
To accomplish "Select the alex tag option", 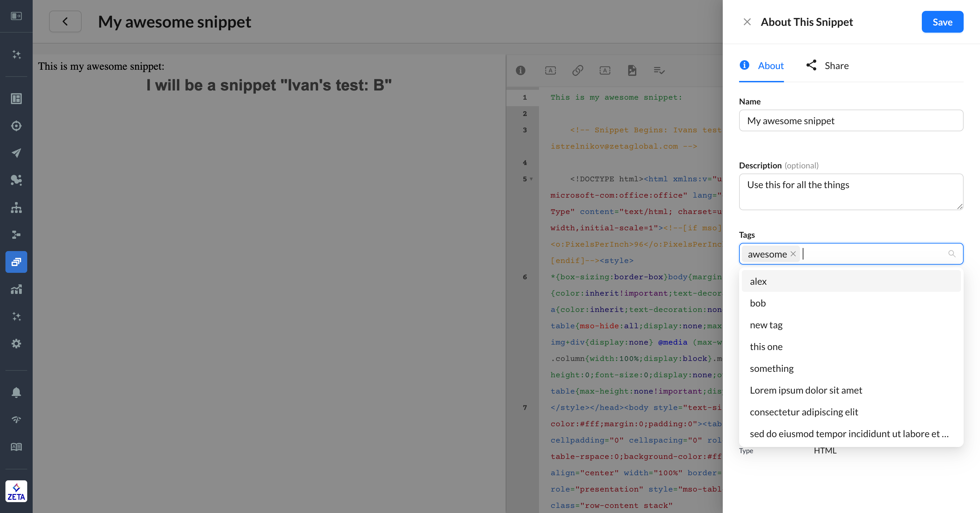I will coord(758,281).
